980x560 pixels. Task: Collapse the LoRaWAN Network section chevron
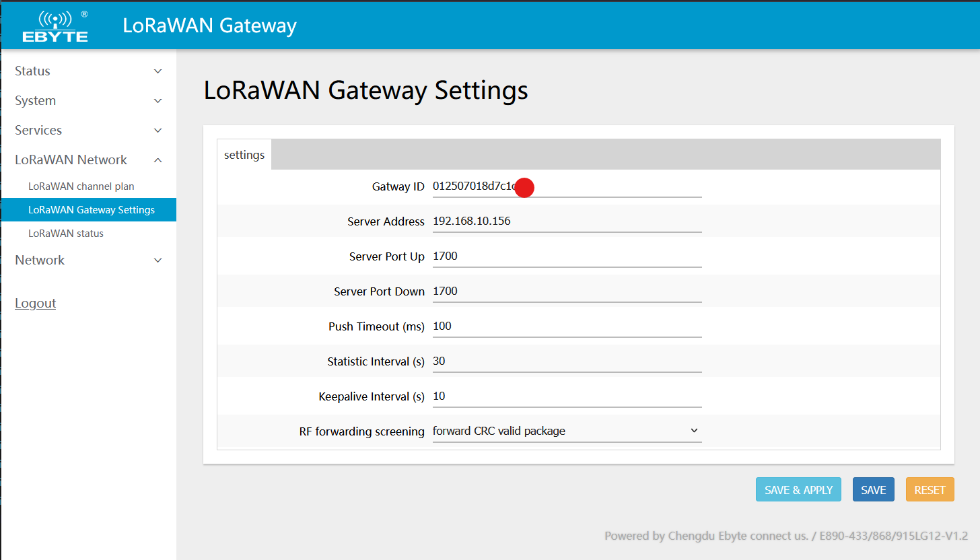pyautogui.click(x=157, y=160)
